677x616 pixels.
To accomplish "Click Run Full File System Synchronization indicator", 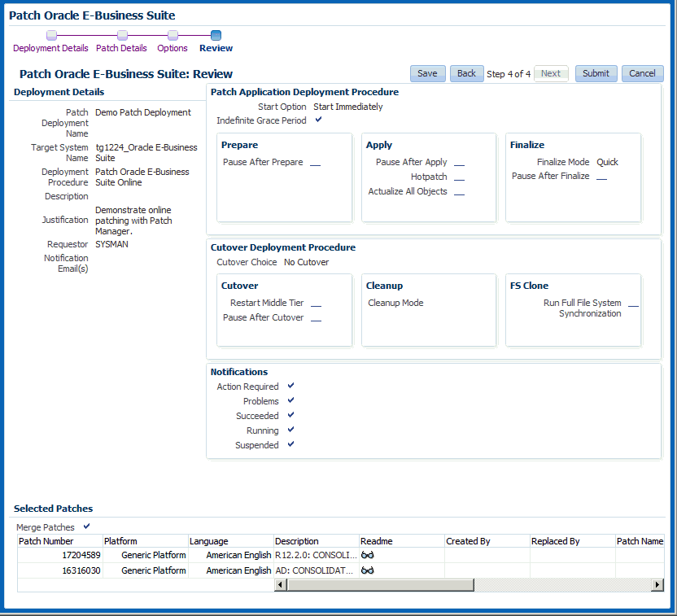I will click(633, 306).
